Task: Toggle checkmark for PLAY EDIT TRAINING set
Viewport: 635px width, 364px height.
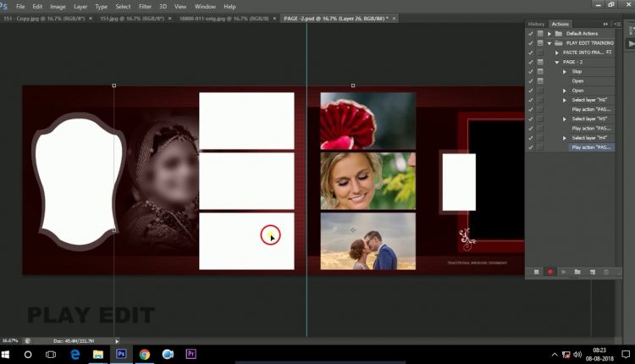Action: (x=531, y=43)
